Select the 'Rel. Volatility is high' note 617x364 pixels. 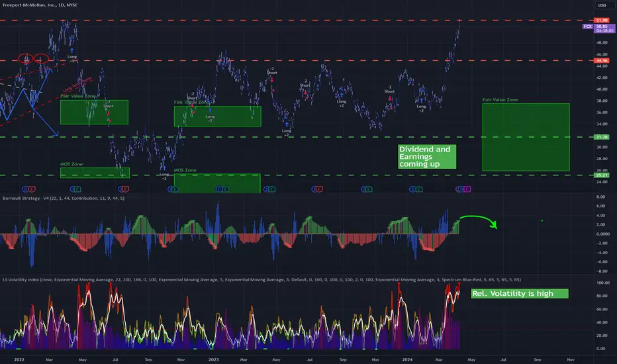(520, 294)
